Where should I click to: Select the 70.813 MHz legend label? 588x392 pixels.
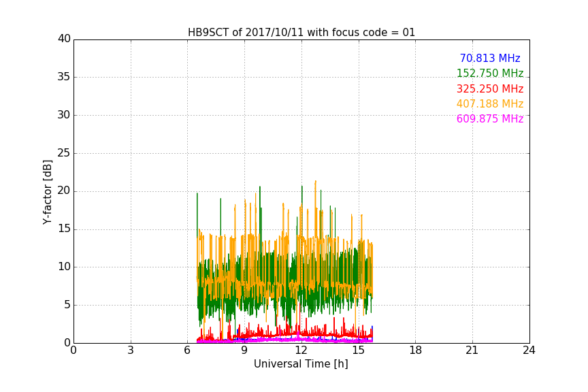point(490,58)
